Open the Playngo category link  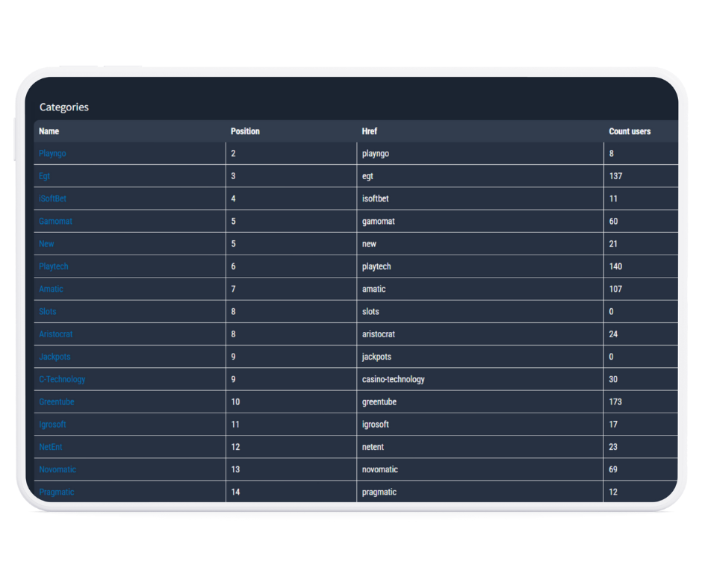pos(52,154)
